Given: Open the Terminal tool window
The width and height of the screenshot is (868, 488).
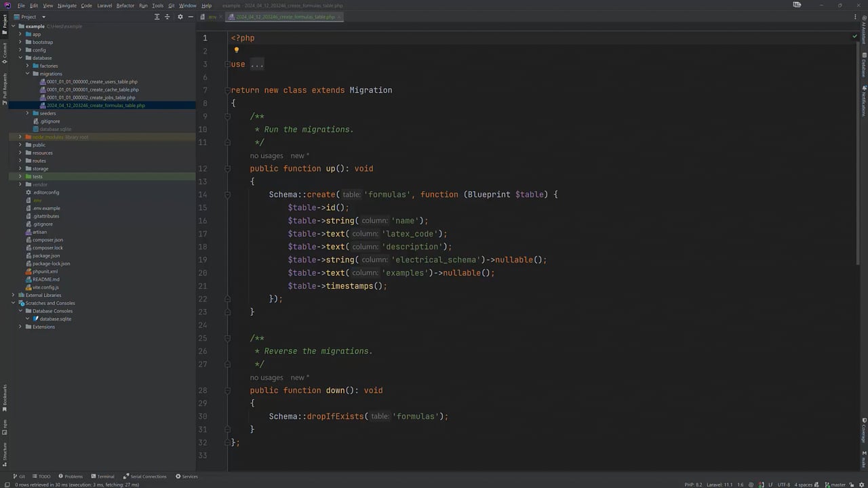Looking at the screenshot, I should coord(102,476).
